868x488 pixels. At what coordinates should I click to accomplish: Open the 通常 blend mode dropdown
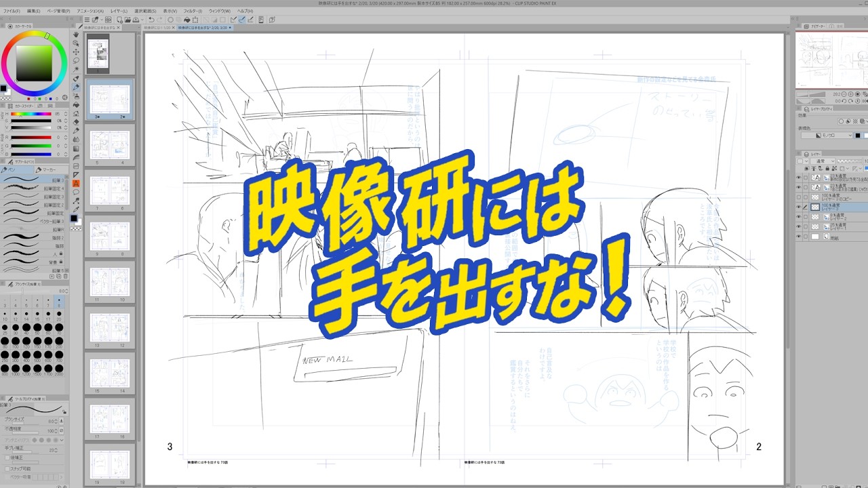(823, 161)
